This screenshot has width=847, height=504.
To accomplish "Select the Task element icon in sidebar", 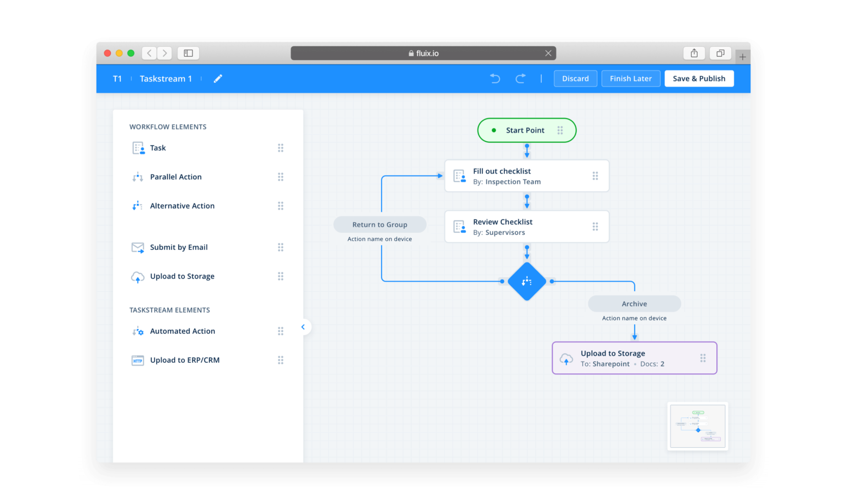I will click(138, 148).
